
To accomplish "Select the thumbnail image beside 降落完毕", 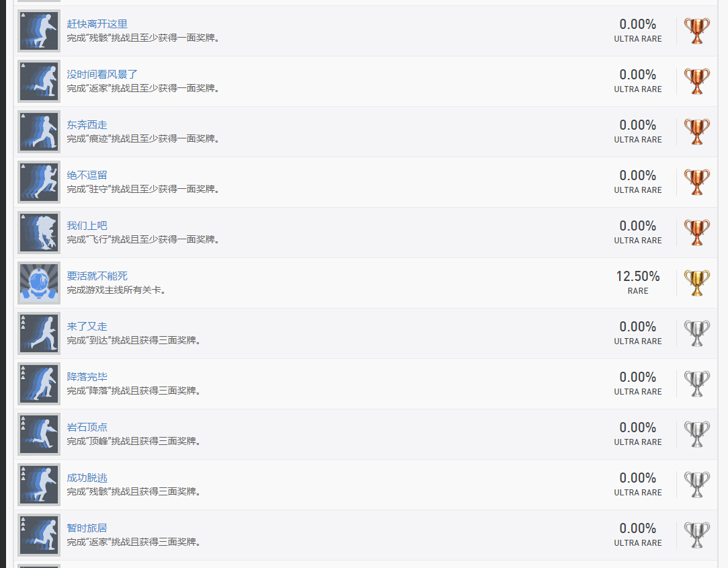I will pos(39,384).
